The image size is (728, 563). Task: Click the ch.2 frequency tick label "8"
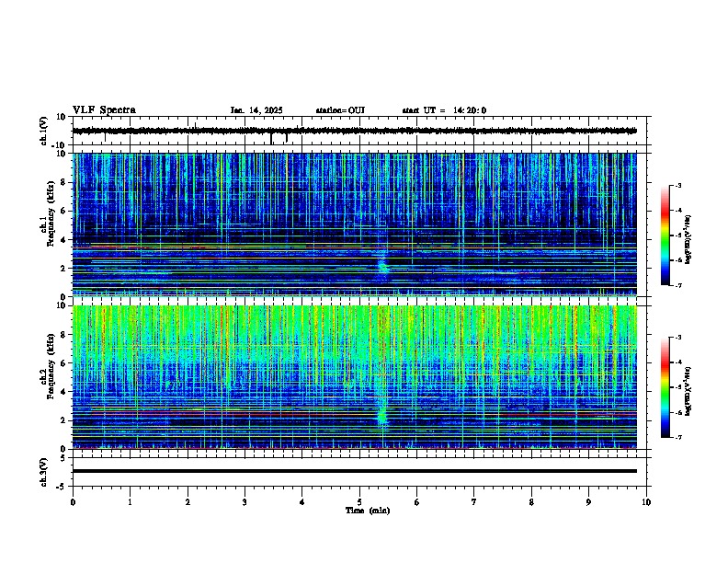tap(64, 335)
